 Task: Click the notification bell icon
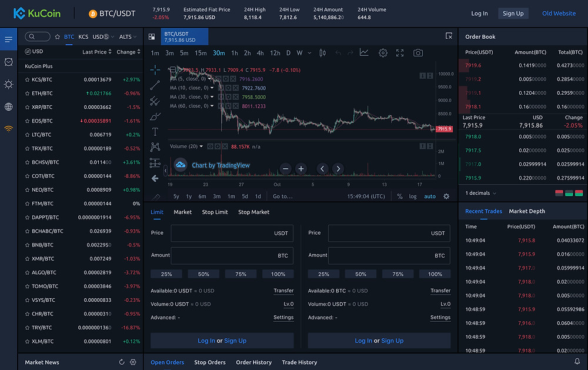[577, 361]
